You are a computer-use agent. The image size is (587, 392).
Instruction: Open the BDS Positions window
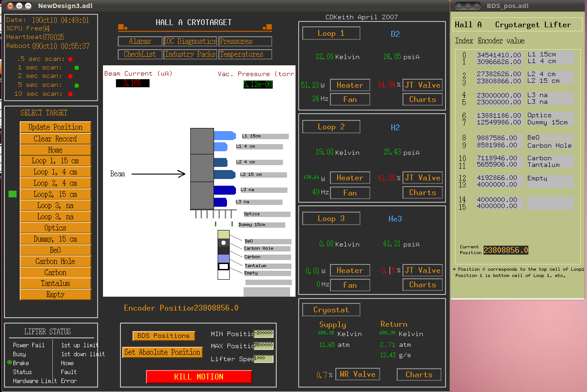click(164, 336)
